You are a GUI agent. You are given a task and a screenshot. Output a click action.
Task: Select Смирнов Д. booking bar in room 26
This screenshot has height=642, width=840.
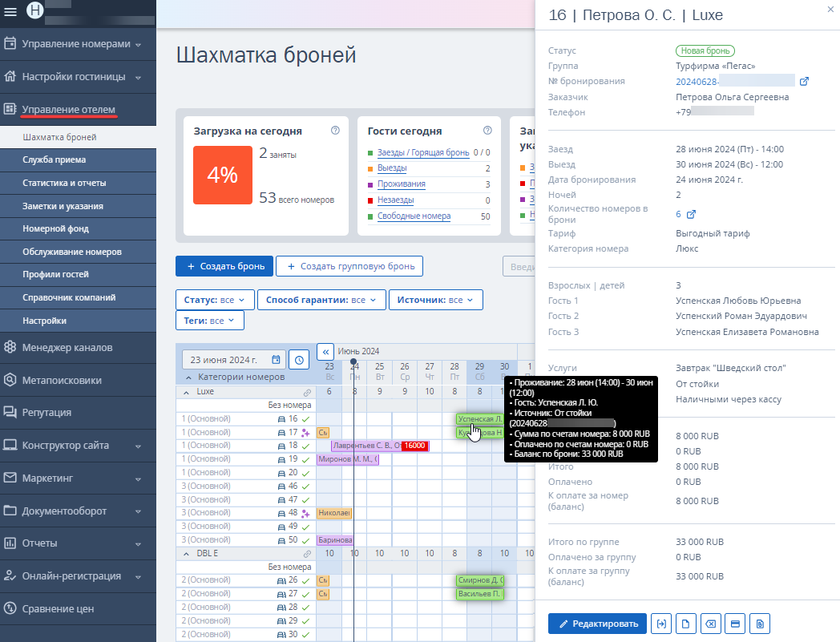coord(480,580)
